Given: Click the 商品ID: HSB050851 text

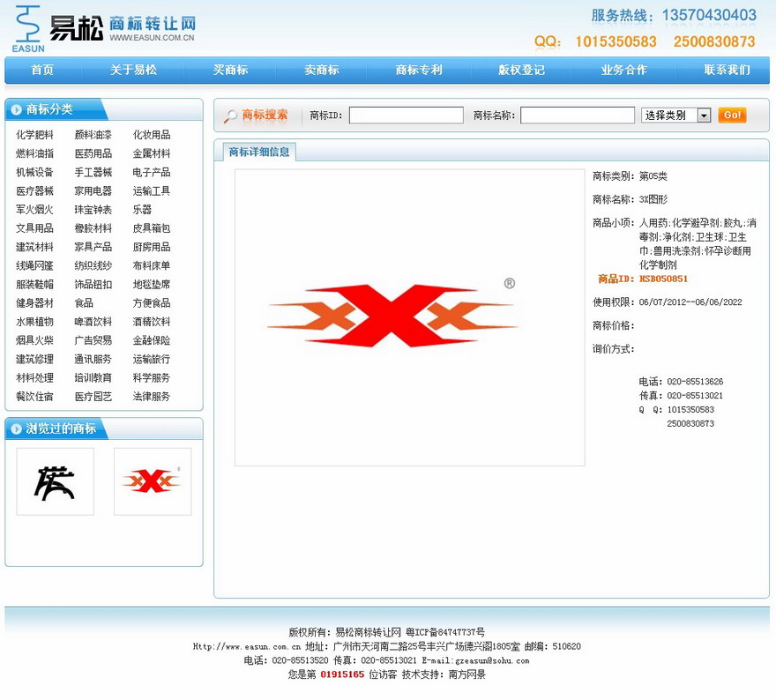Looking at the screenshot, I should click(643, 279).
